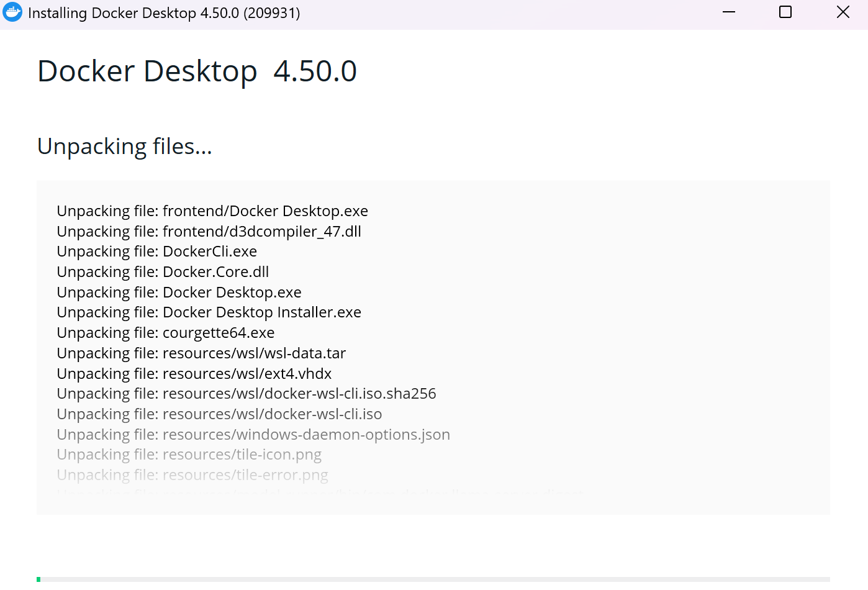The height and width of the screenshot is (590, 868).
Task: Select log line 'Docker Desktop Installer.exe'
Action: 209,312
